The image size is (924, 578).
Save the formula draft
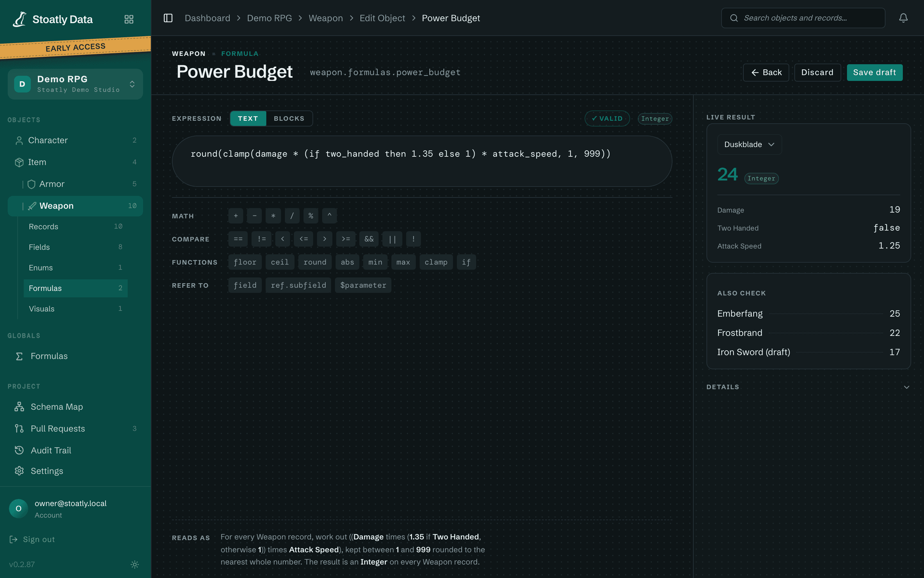pos(874,73)
